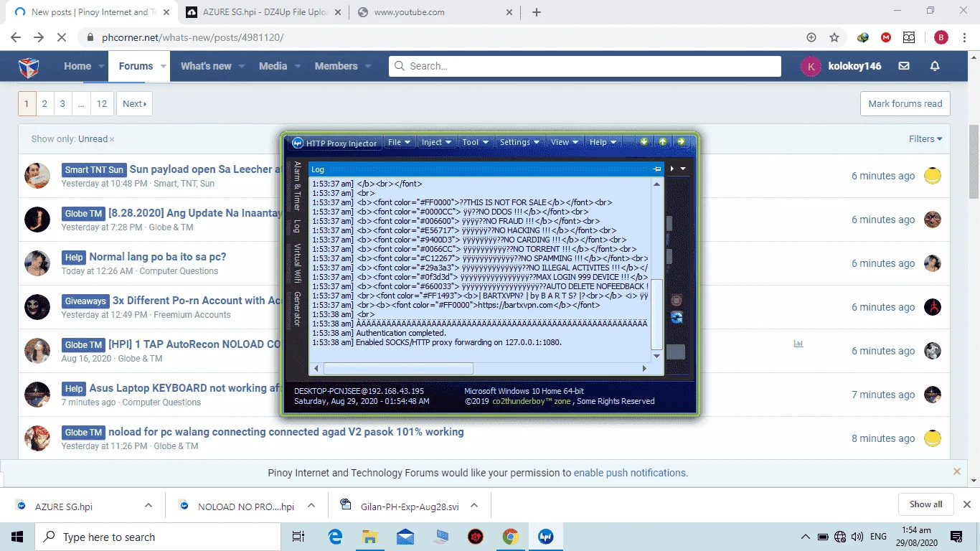The height and width of the screenshot is (551, 980).
Task: Open the View menu in HTTP Proxy Injector
Action: pos(565,142)
